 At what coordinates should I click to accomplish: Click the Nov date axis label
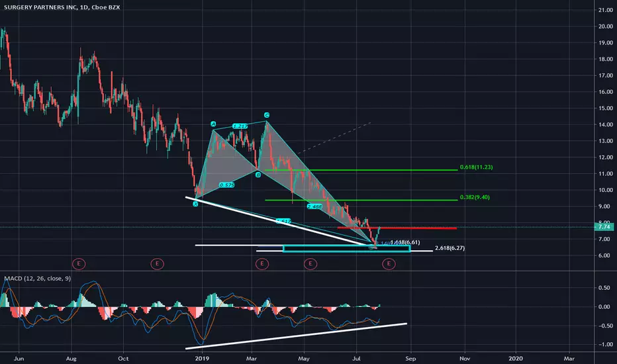coord(465,359)
